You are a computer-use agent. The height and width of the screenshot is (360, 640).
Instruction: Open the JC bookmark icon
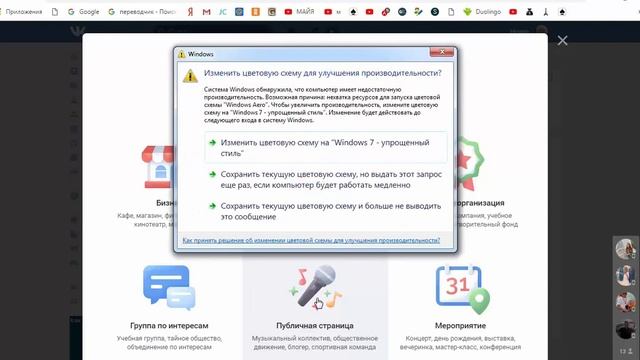pyautogui.click(x=223, y=12)
